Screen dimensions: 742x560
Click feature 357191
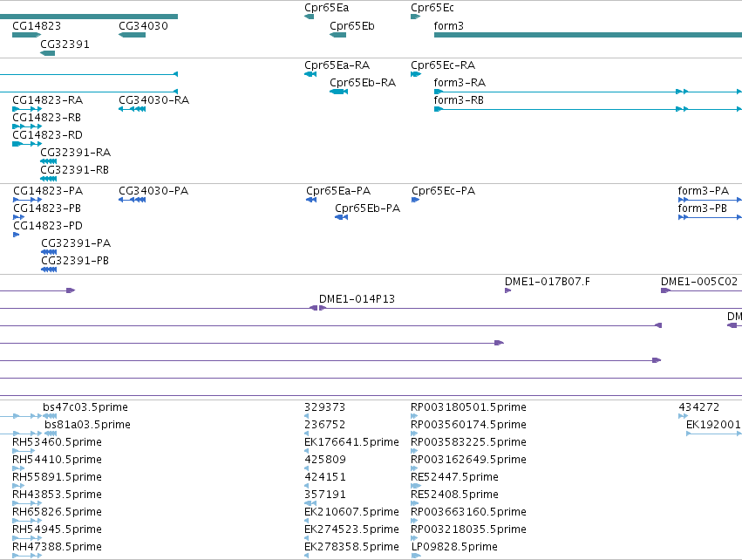[x=325, y=495]
